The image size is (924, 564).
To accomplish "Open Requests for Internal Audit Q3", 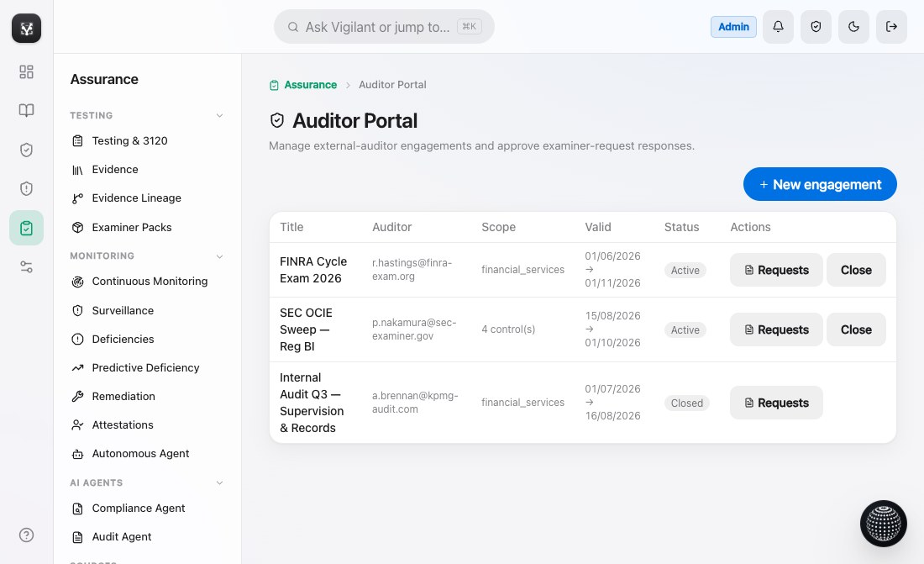I will point(776,403).
